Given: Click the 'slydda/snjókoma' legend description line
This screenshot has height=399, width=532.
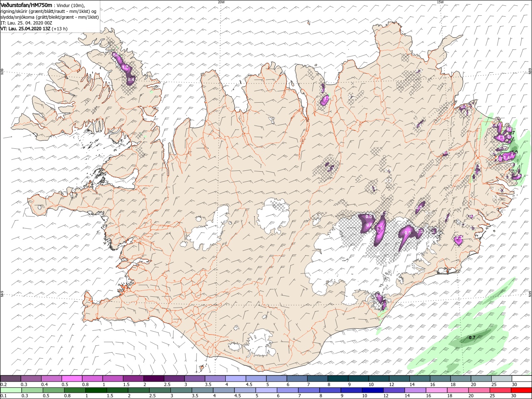Looking at the screenshot, I should tap(49, 17).
